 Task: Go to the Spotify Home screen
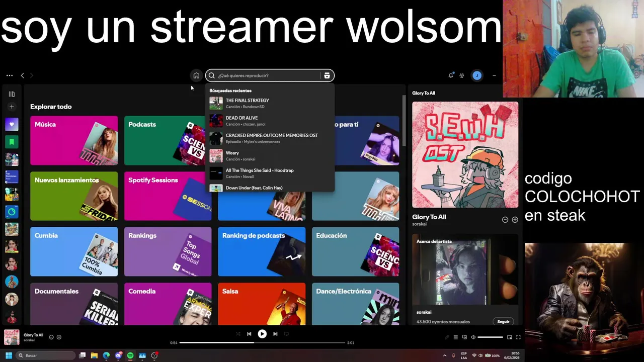pyautogui.click(x=196, y=75)
